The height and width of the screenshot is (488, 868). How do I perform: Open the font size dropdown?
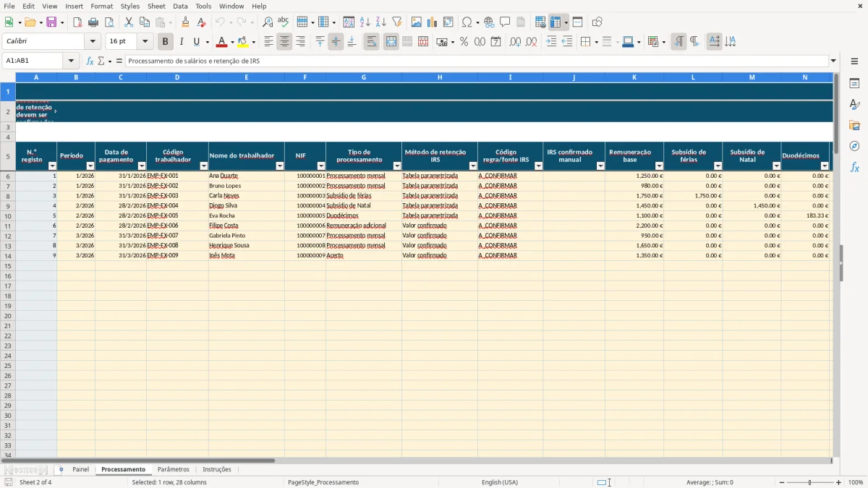[x=145, y=42]
